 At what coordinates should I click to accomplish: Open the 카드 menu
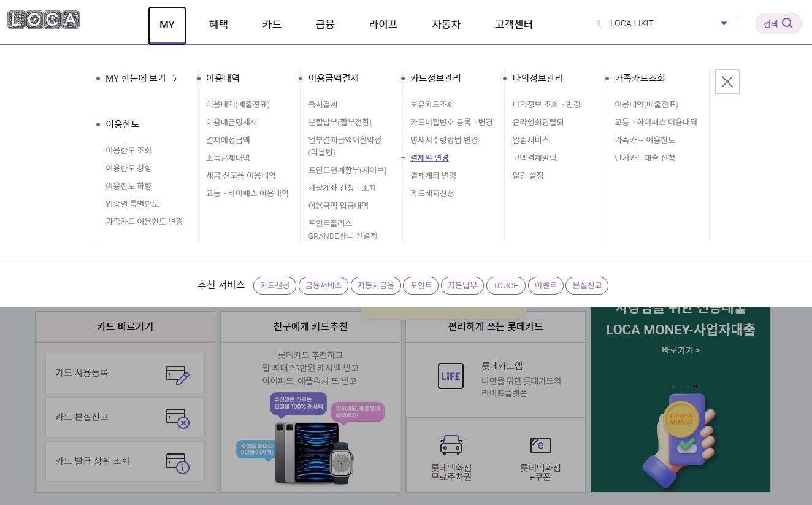tap(272, 25)
